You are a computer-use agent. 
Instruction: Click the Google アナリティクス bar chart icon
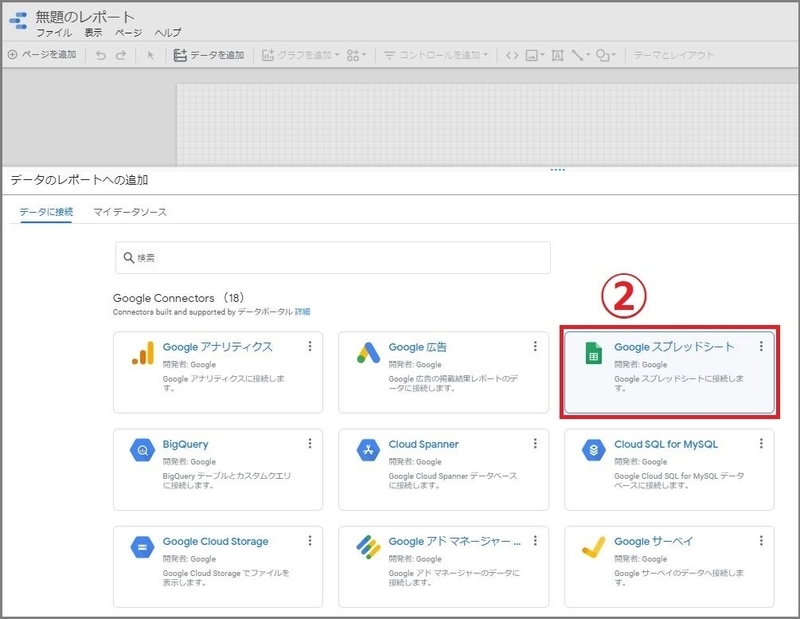143,353
